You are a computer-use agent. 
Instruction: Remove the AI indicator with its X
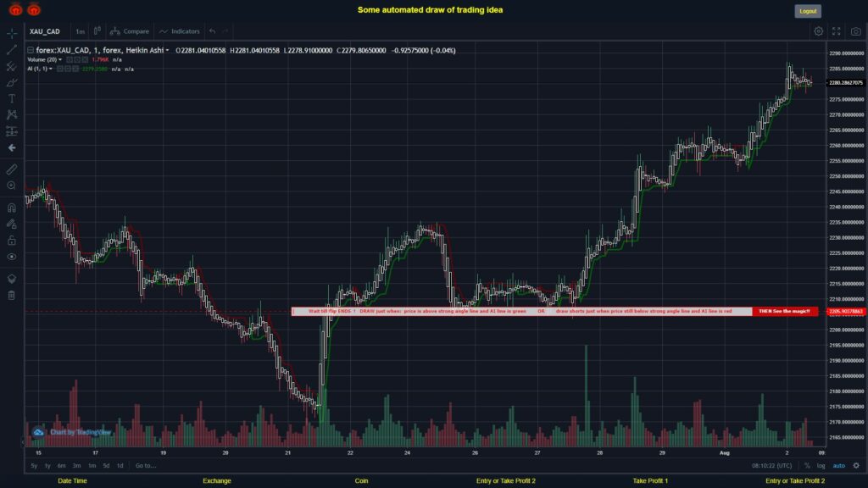tap(75, 69)
